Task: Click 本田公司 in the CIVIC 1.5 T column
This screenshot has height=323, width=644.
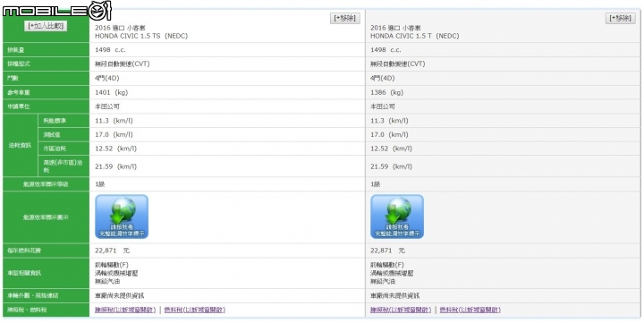Action: coord(383,106)
